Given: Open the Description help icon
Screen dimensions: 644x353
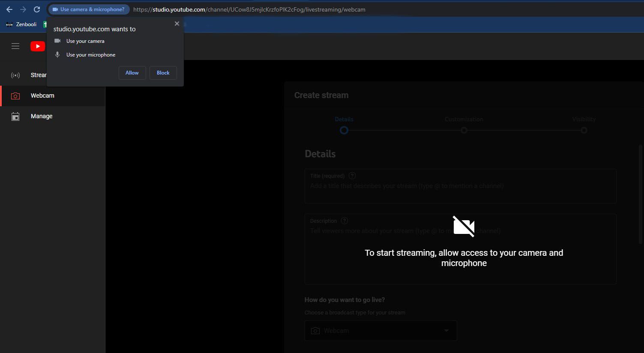Looking at the screenshot, I should tap(344, 220).
